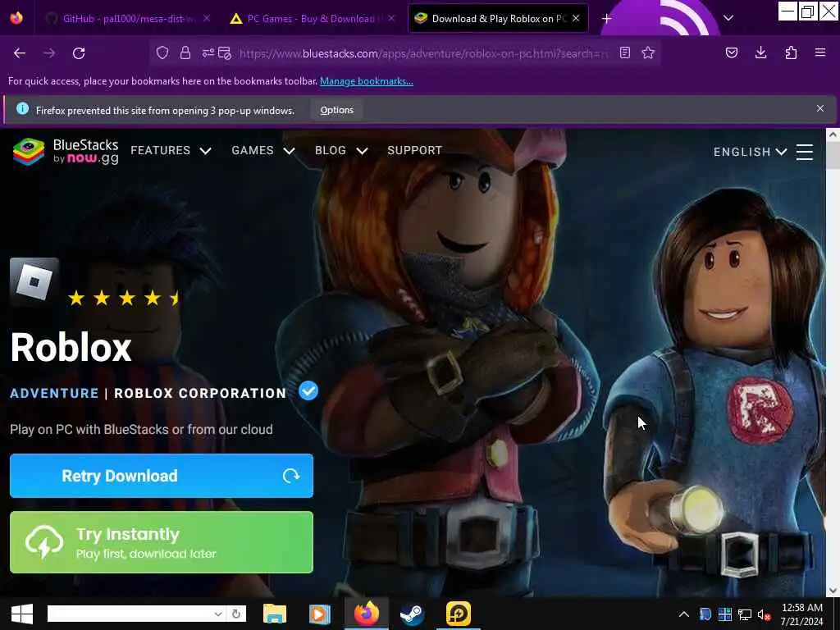
Task: Click ROBLOX CORPORATION developer name
Action: coord(200,393)
